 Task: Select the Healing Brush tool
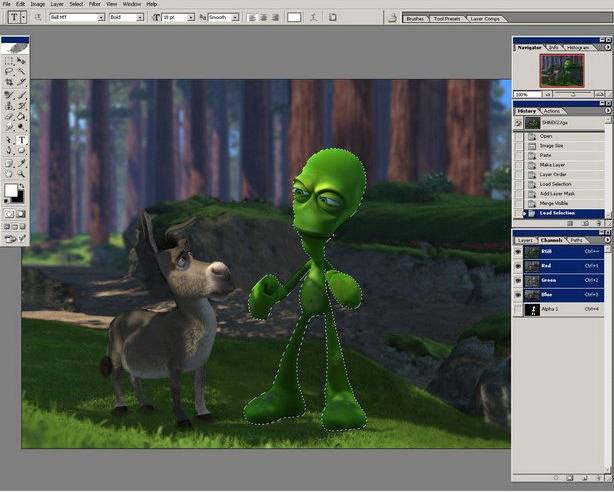point(9,94)
